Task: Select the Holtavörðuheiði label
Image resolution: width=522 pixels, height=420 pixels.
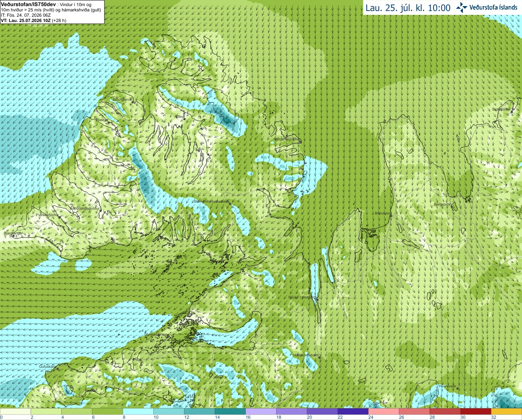Action: pyautogui.click(x=305, y=355)
